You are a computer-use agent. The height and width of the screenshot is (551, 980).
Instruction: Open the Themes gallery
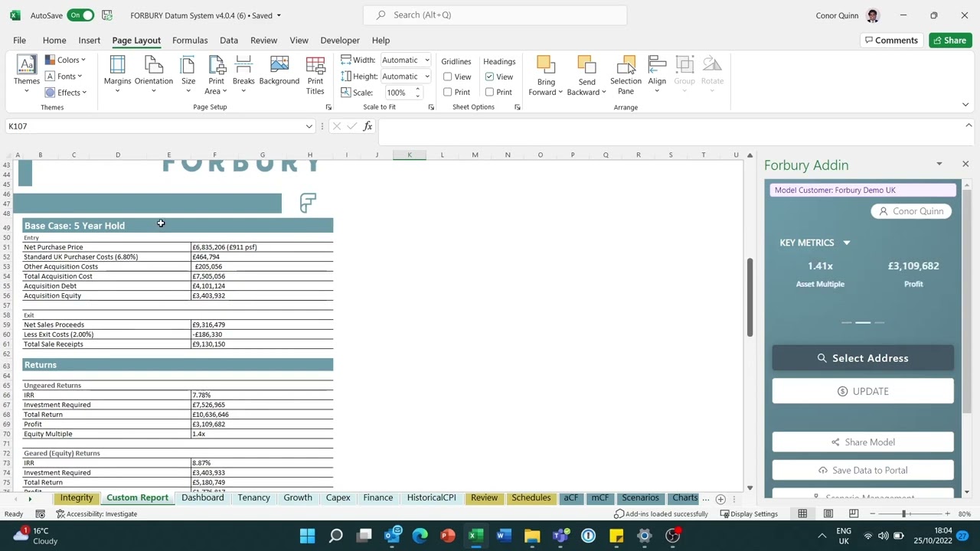[x=26, y=74]
